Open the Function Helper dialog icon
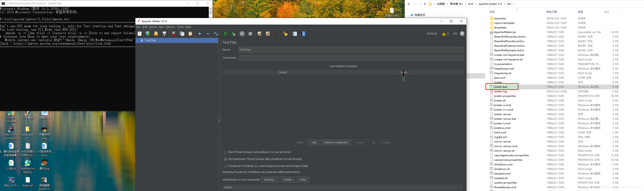Viewport: 644px width, 191px height. pos(295,34)
